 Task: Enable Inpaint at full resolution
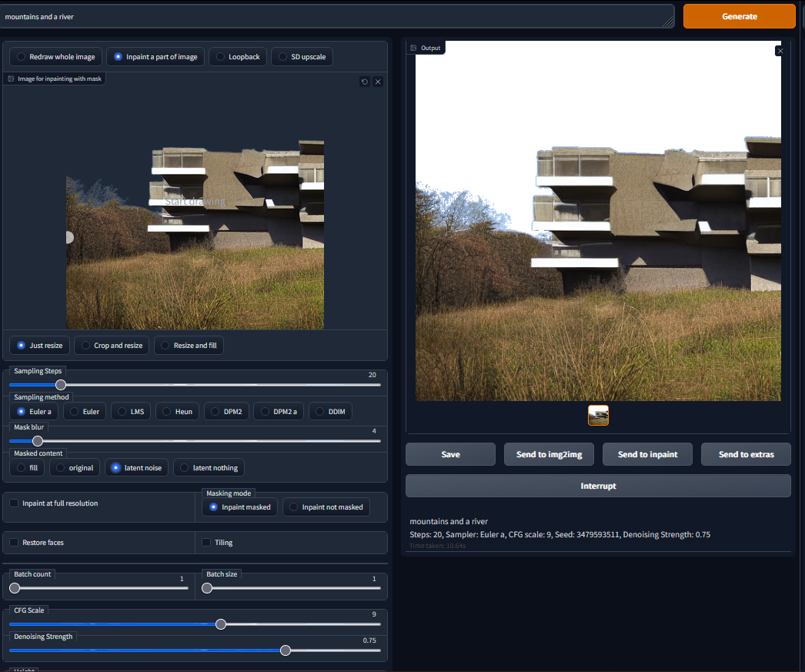coord(13,502)
